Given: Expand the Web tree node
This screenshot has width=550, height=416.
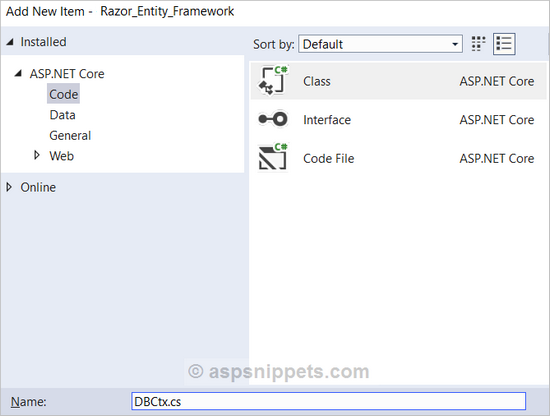Looking at the screenshot, I should [36, 155].
